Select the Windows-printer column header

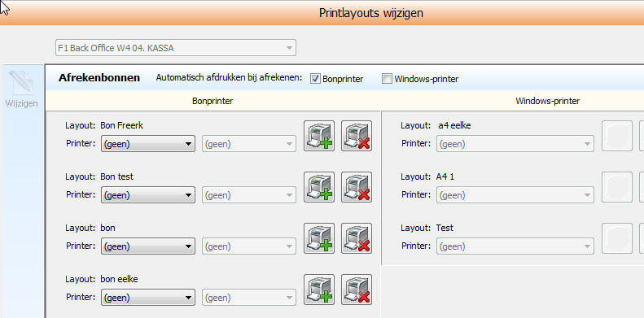547,101
